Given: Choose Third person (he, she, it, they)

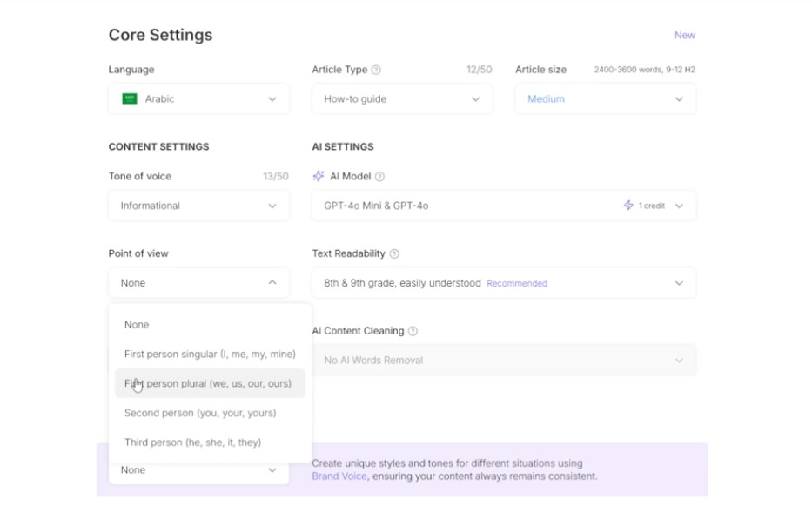Looking at the screenshot, I should pos(210,442).
